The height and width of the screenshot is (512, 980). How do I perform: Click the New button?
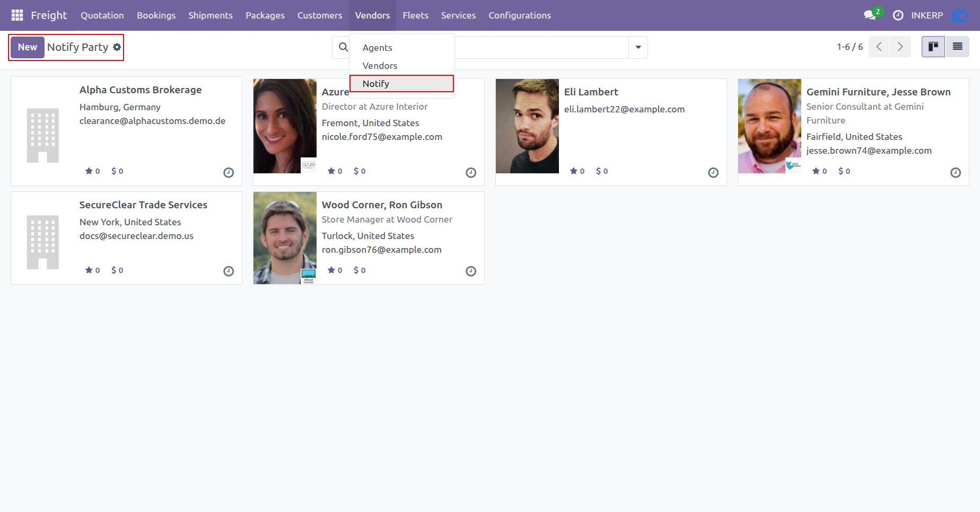[28, 47]
